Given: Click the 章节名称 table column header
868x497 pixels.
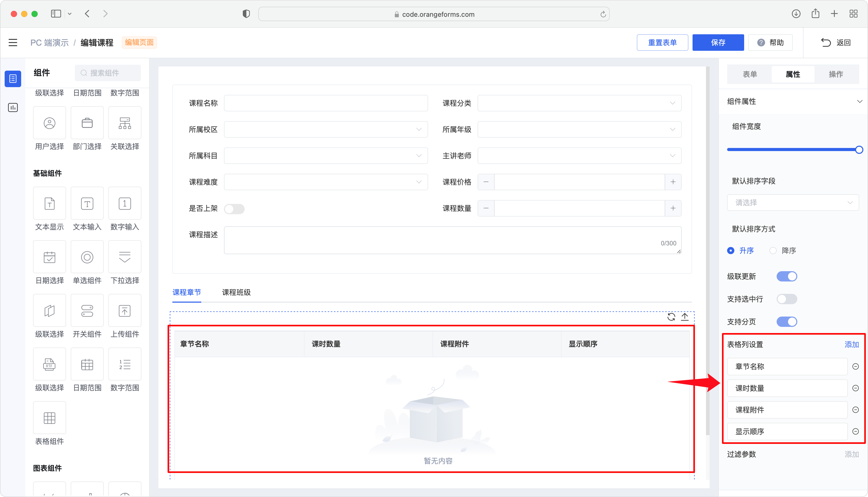Looking at the screenshot, I should click(x=239, y=344).
